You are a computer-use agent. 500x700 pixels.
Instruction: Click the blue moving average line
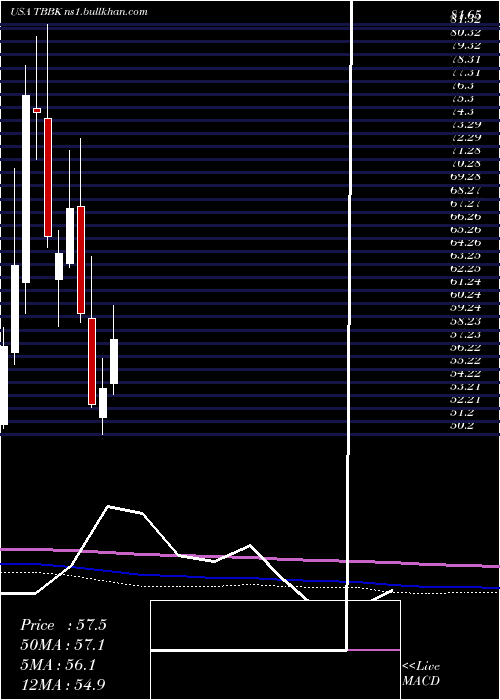pyautogui.click(x=250, y=577)
